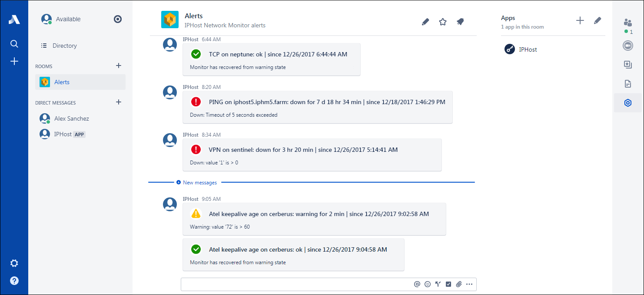Screen dimensions: 644x295
Task: Open starred items panel icon
Action: [x=628, y=65]
